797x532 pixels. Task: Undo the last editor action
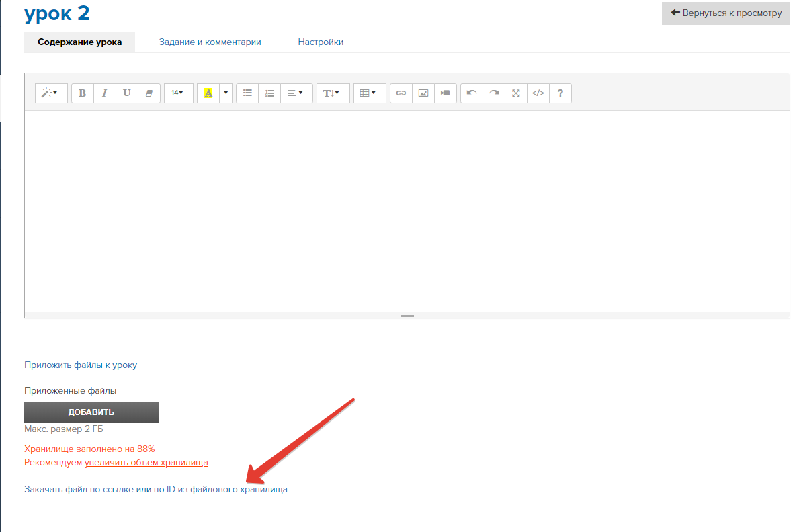point(472,93)
